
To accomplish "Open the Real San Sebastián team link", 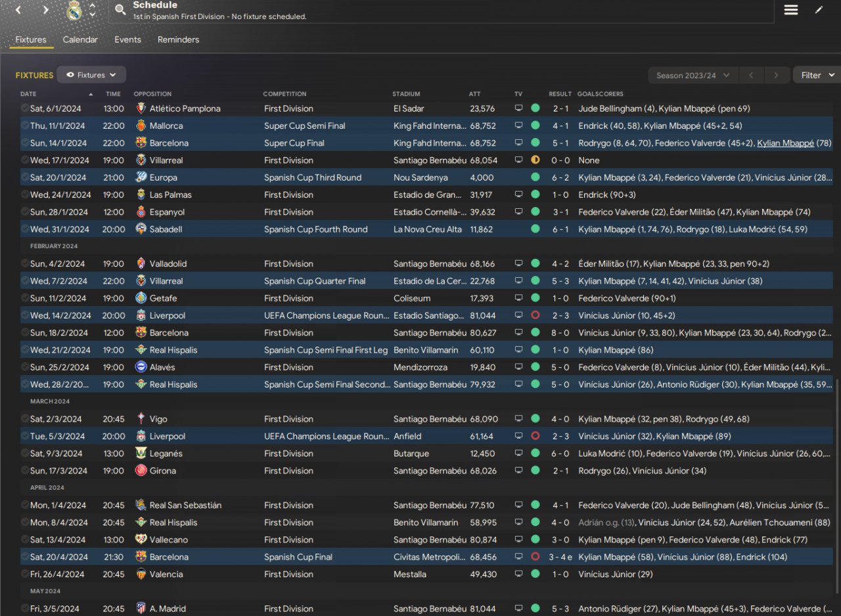I will (185, 505).
